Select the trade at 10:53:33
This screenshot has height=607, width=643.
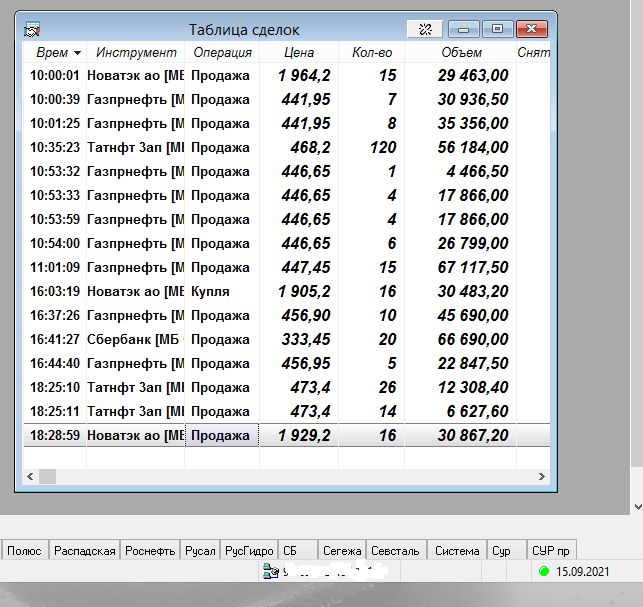pos(287,195)
